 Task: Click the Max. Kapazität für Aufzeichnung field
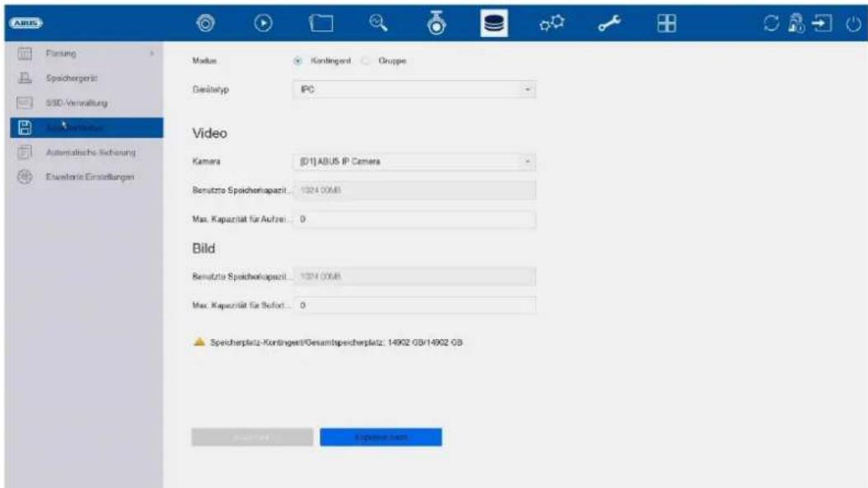click(x=414, y=219)
